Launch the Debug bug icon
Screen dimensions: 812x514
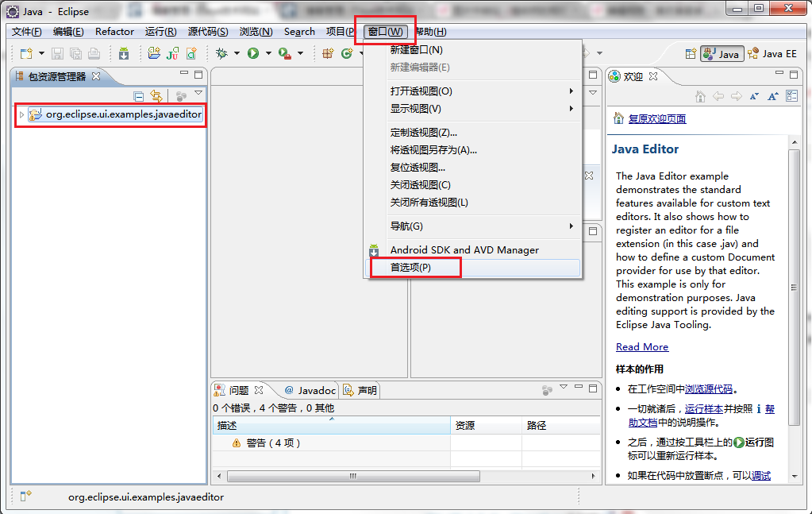221,53
